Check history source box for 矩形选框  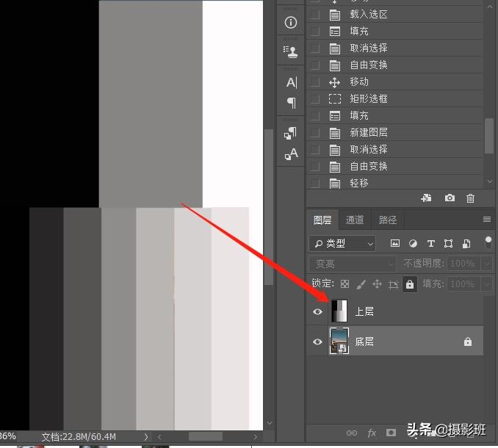[315, 99]
